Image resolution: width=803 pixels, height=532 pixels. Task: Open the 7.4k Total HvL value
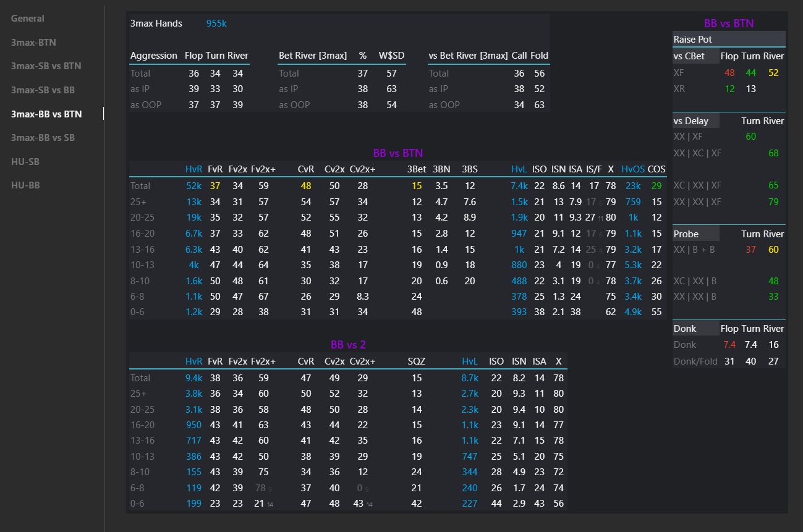coord(519,186)
